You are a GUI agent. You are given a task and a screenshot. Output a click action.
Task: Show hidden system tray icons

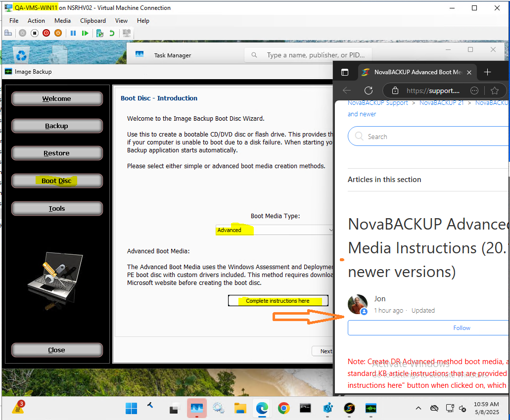(x=418, y=408)
